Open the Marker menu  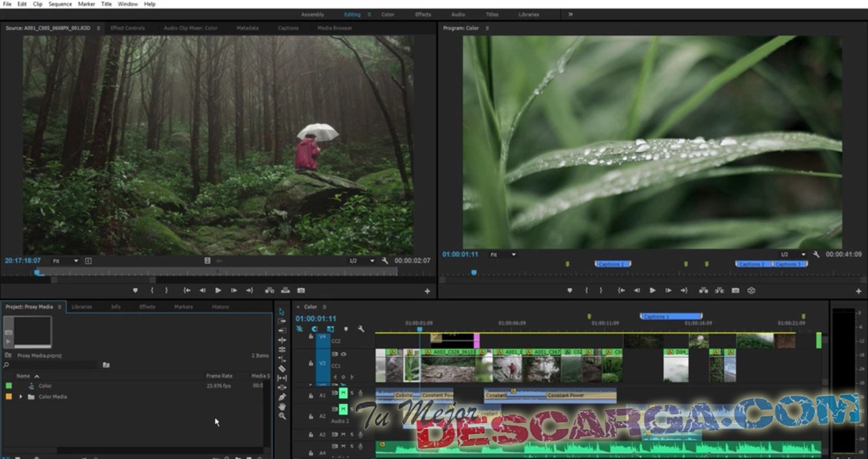87,3
